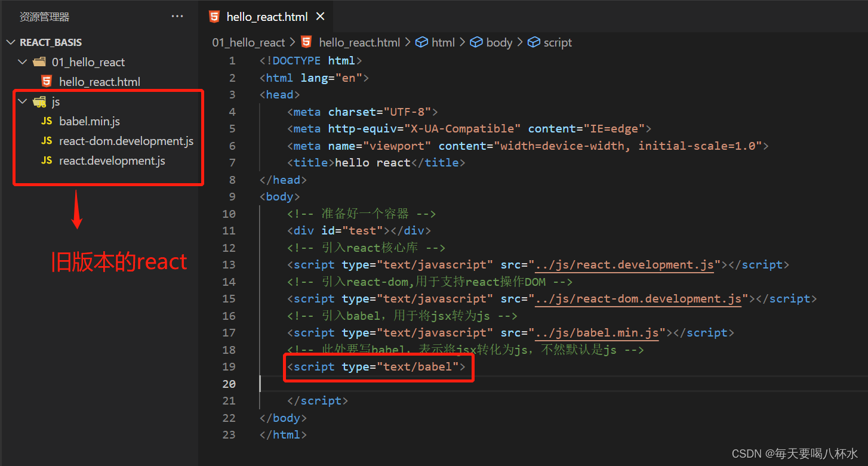Close the hello_react.html editor tab
Image resolution: width=868 pixels, height=466 pixels.
(321, 16)
